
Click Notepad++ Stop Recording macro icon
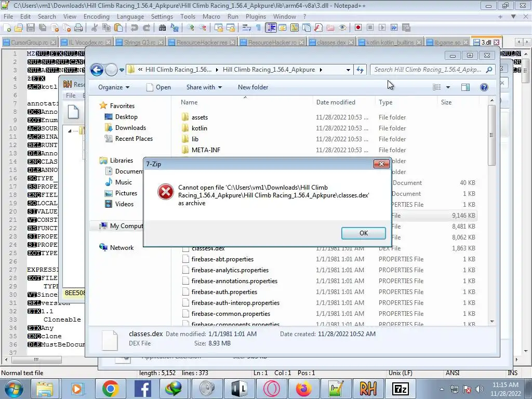(x=370, y=28)
